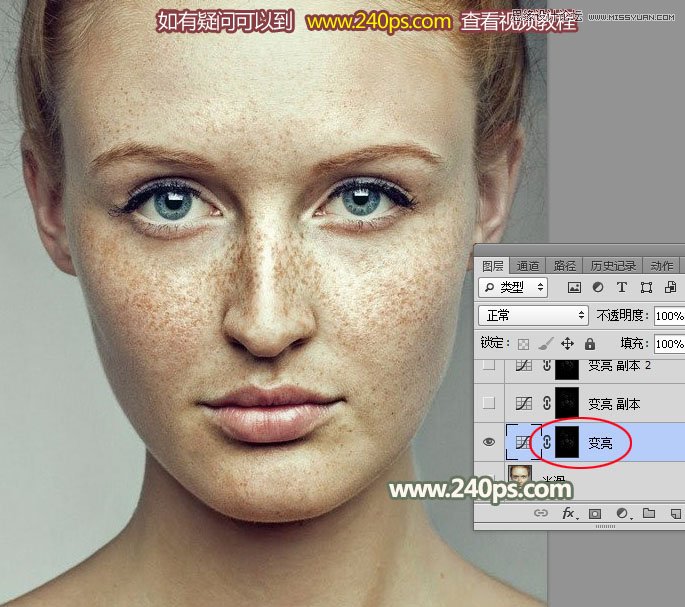Open the blend mode 正常 dropdown
685x607 pixels.
pos(534,315)
